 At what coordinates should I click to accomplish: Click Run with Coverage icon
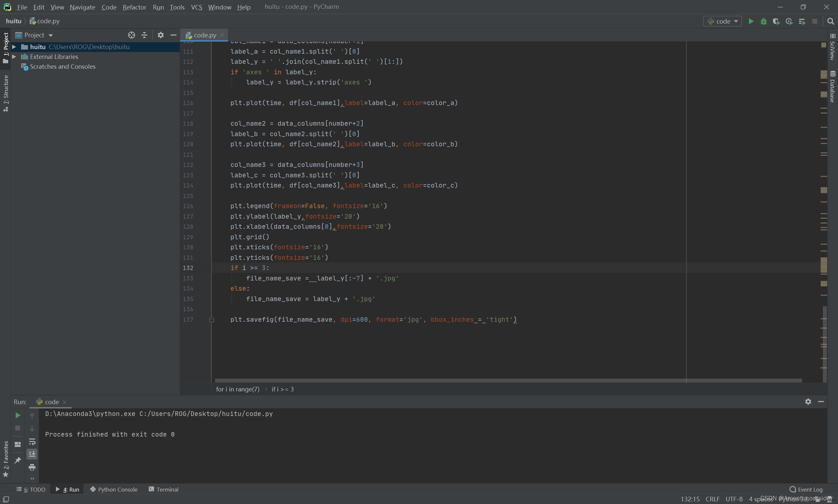(776, 21)
